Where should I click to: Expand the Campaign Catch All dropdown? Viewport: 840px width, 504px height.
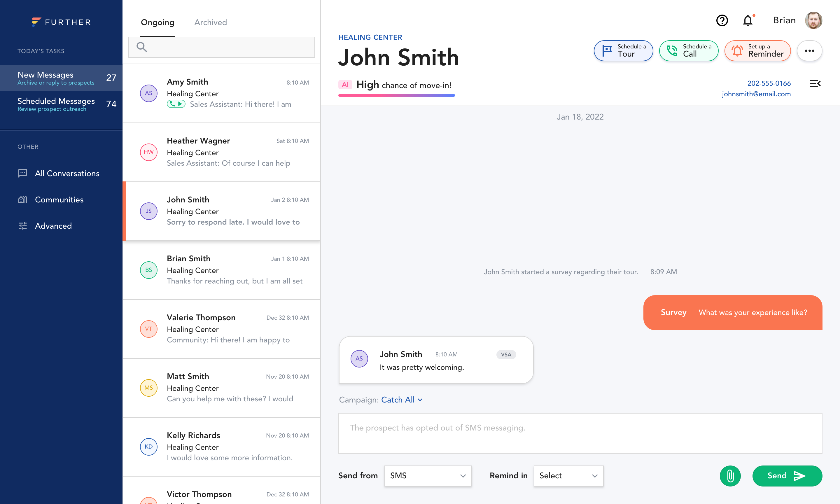point(402,400)
